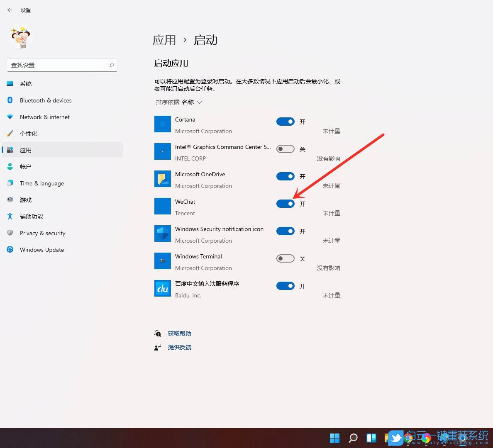Click the Cortana app icon
Image resolution: width=493 pixels, height=448 pixels.
tap(162, 124)
